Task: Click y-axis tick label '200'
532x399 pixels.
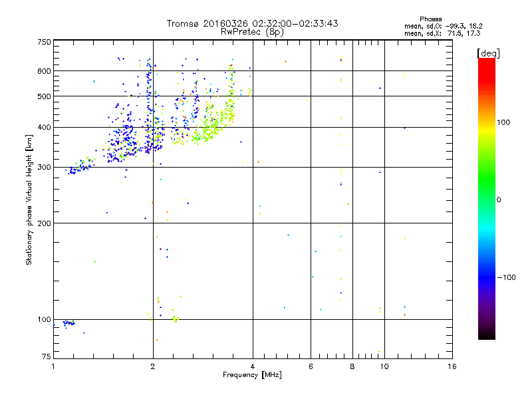Action: click(x=44, y=223)
